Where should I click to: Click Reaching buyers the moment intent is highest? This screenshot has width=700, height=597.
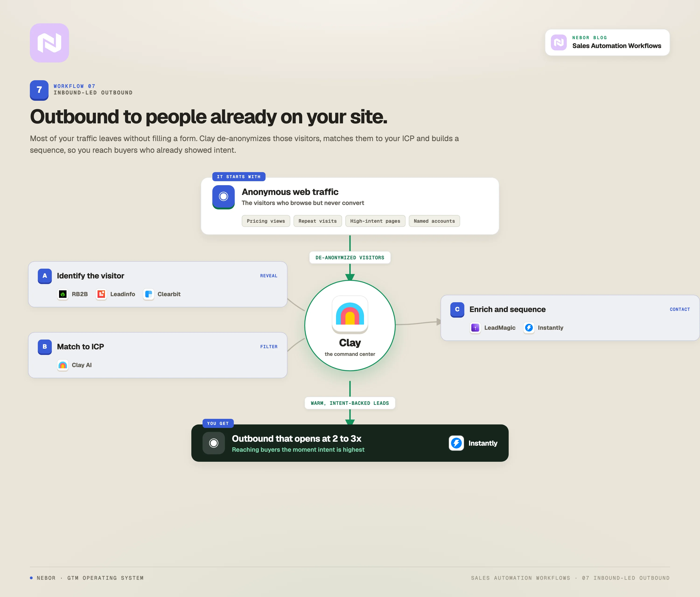click(x=298, y=450)
